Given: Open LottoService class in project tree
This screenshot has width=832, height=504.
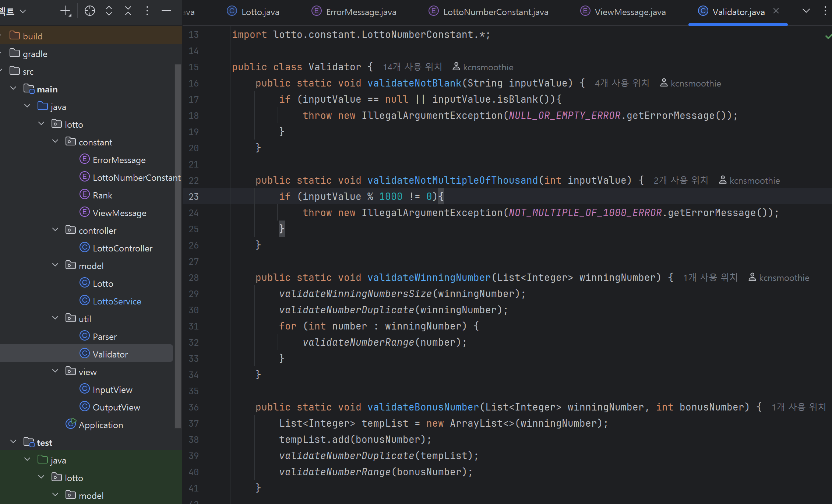Looking at the screenshot, I should coord(116,302).
